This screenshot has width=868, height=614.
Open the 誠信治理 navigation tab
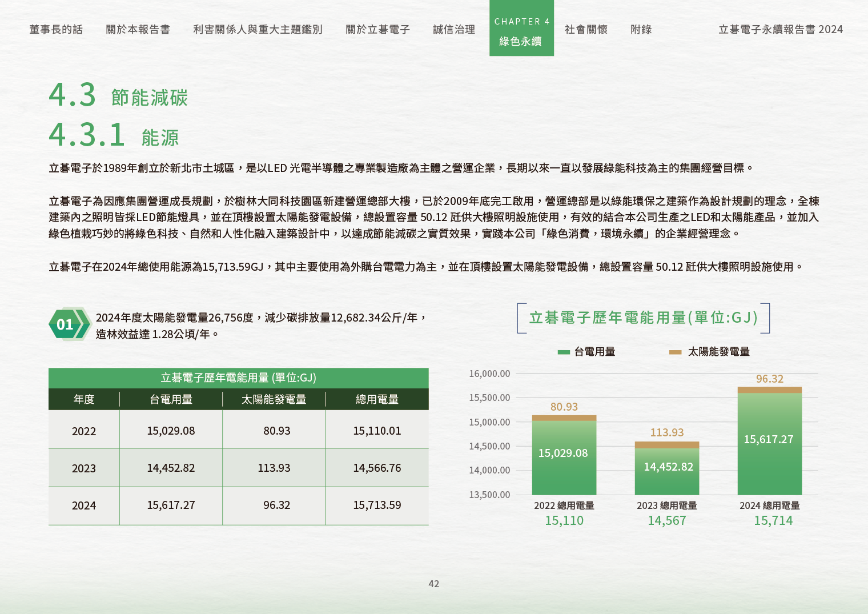pos(454,30)
